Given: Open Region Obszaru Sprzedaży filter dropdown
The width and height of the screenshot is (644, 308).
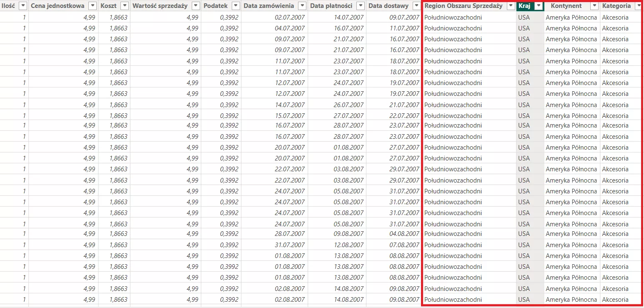Looking at the screenshot, I should click(511, 6).
